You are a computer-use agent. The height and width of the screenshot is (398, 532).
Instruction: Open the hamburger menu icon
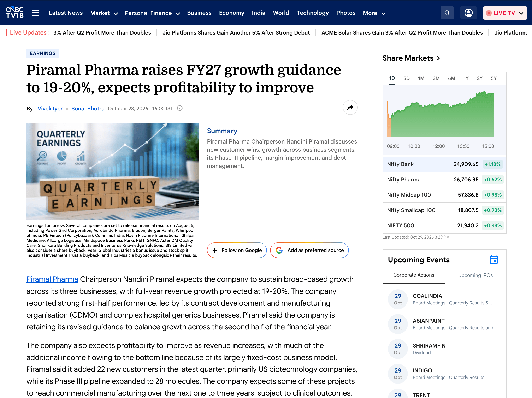click(36, 13)
